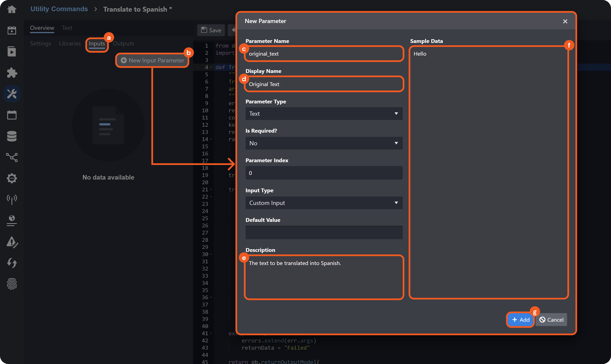Open the fingerprint icon in sidebar
This screenshot has width=611, height=364.
coord(11,284)
